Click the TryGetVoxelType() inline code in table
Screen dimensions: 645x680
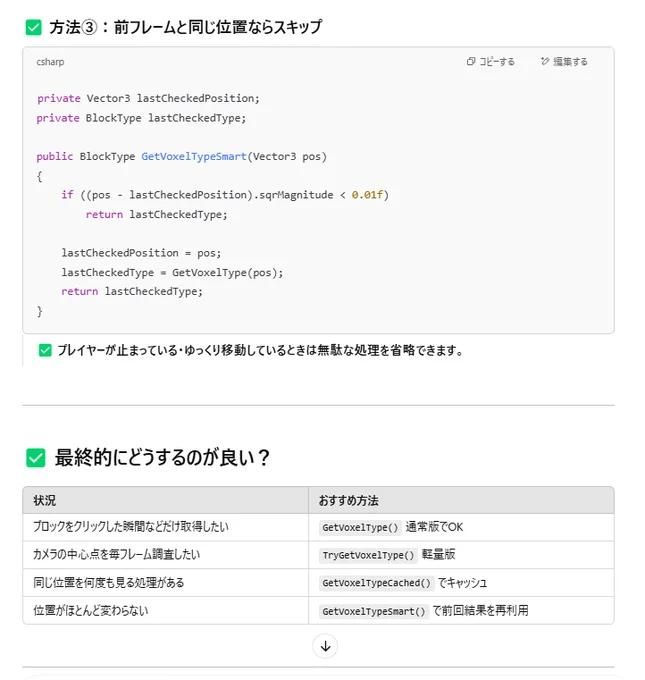coord(368,555)
